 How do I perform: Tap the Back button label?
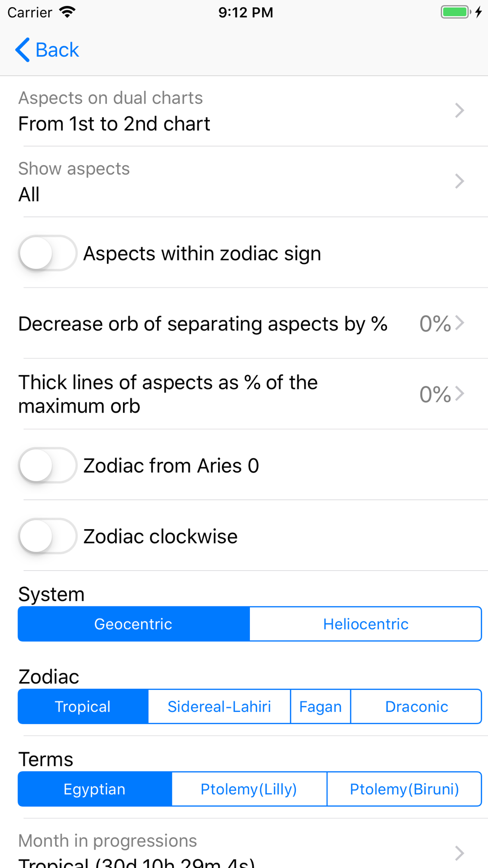coord(57,50)
